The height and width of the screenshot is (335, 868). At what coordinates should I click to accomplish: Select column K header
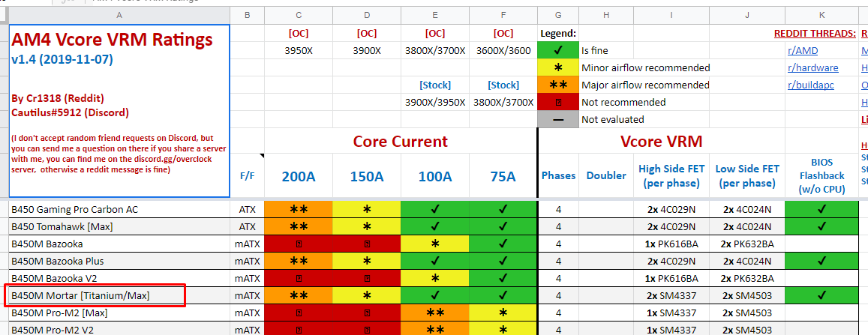tap(821, 16)
